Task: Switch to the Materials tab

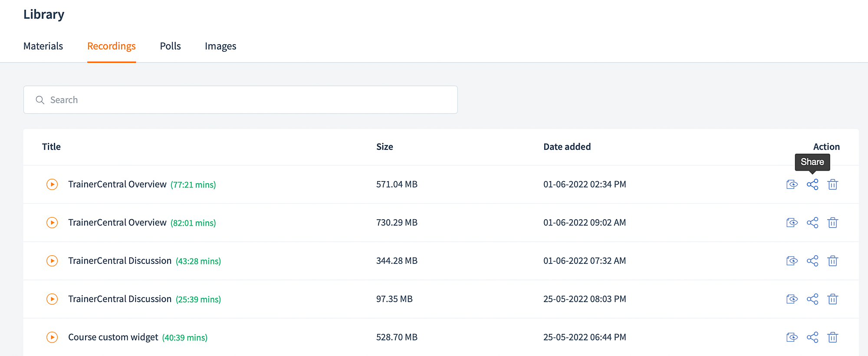Action: click(43, 46)
